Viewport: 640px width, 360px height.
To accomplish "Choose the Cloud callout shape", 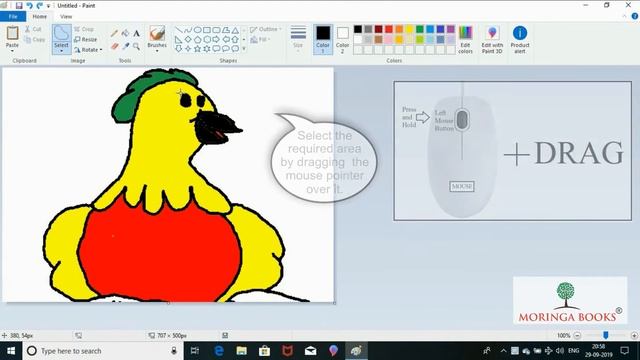I will point(235,49).
